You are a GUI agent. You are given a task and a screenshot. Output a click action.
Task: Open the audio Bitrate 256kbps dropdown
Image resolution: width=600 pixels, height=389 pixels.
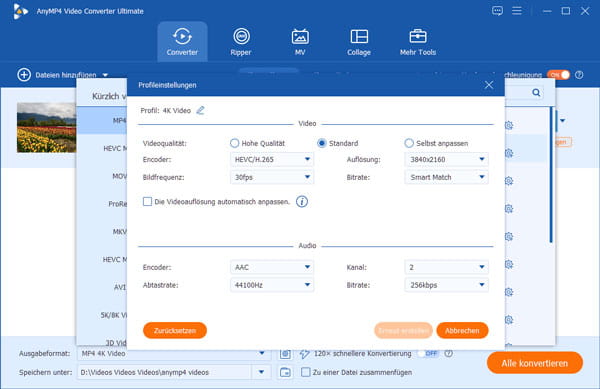point(446,285)
